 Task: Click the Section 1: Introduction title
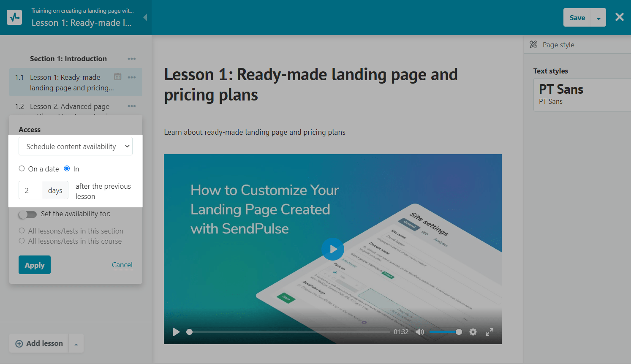click(x=68, y=59)
